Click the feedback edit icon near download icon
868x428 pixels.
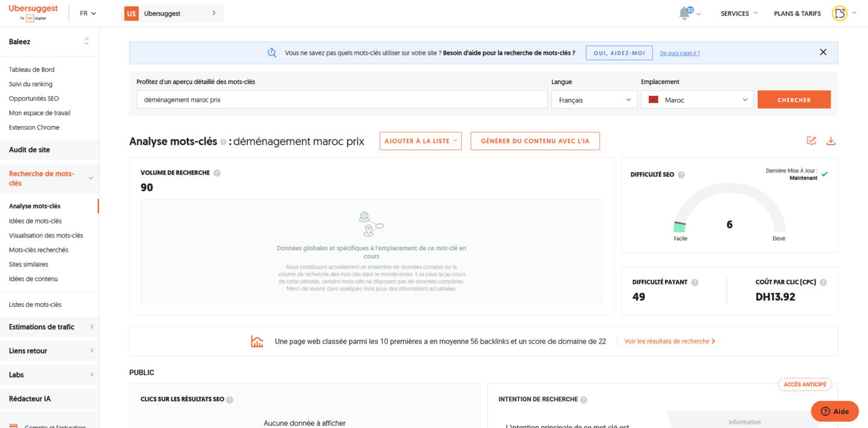[x=811, y=140]
